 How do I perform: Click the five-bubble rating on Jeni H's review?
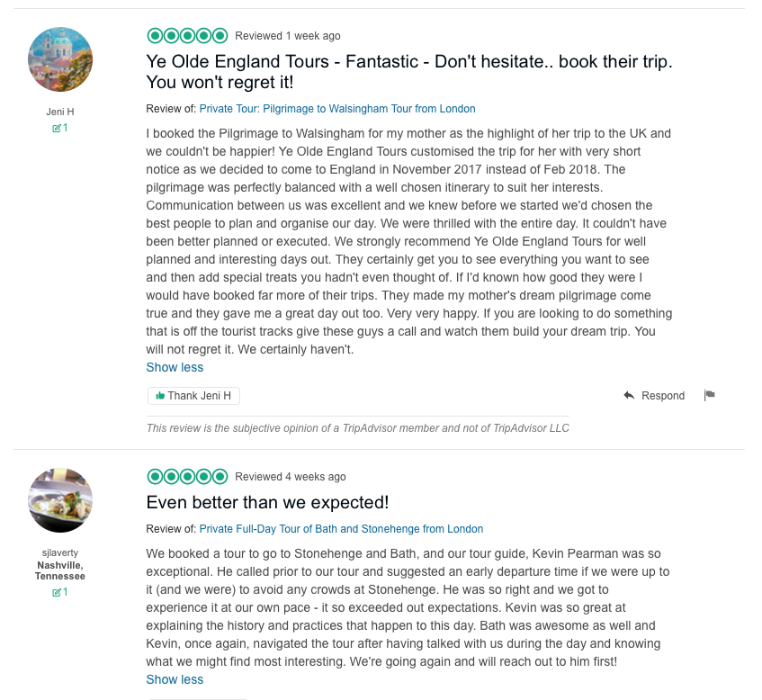187,36
